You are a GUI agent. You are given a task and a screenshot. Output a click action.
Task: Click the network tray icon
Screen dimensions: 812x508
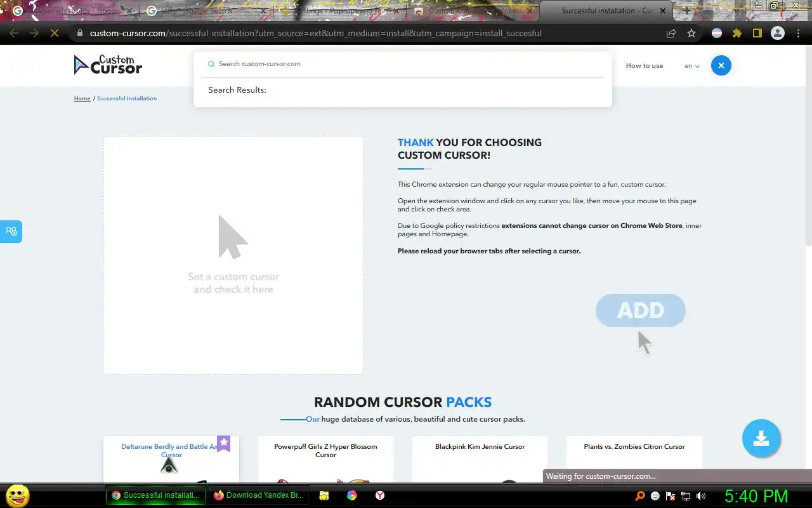(686, 496)
